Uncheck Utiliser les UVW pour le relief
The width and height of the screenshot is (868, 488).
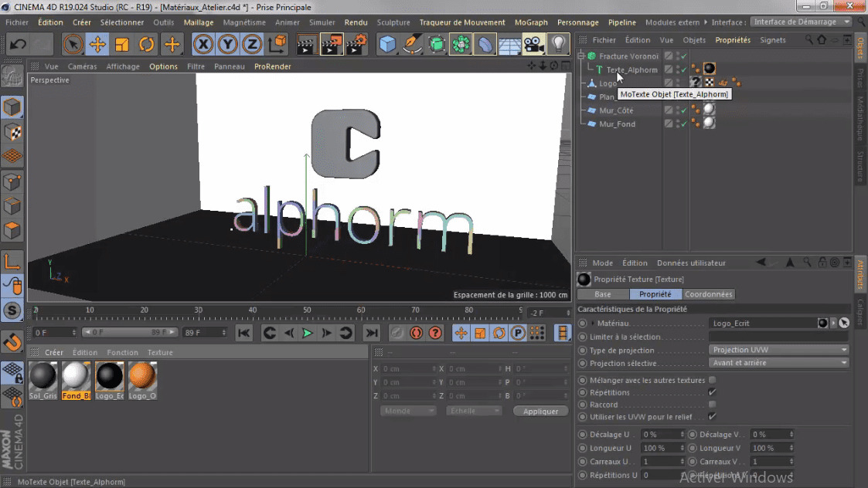click(x=713, y=417)
